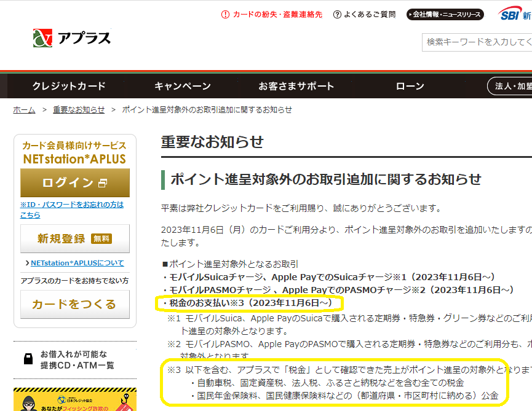
Task: Click the 自動車税、固定資産税 line
Action: [x=327, y=383]
